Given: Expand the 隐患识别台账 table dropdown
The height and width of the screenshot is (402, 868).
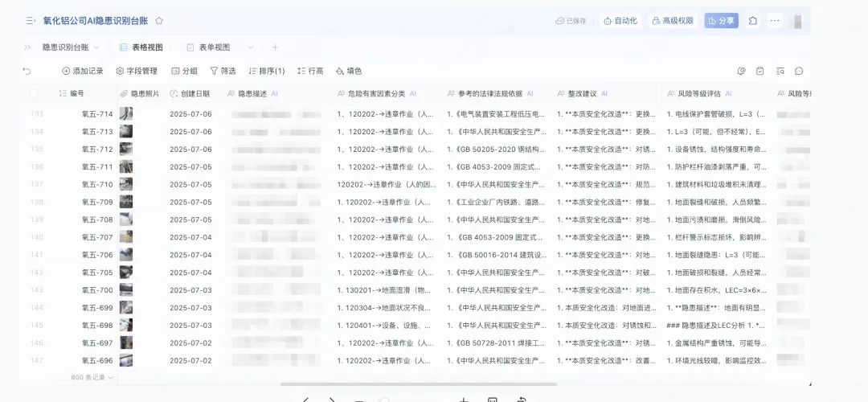Looking at the screenshot, I should pyautogui.click(x=96, y=47).
